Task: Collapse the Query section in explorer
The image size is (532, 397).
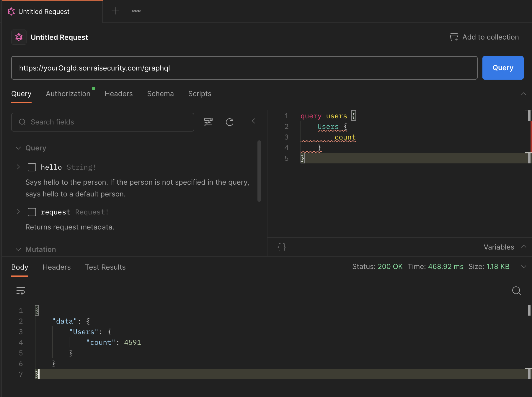Action: point(18,148)
